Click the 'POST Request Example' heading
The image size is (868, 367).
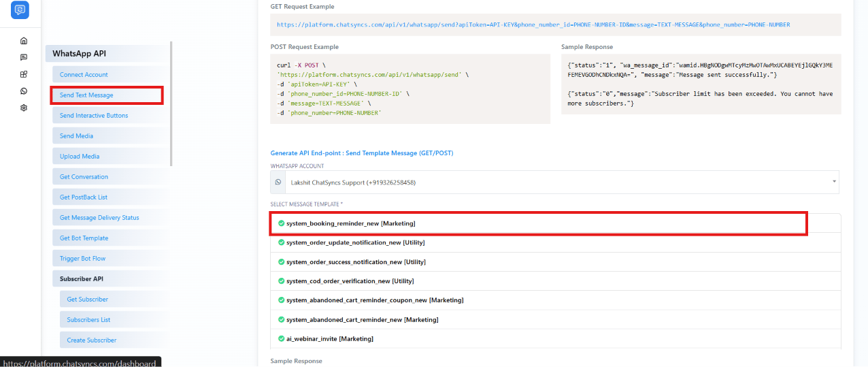tap(305, 47)
